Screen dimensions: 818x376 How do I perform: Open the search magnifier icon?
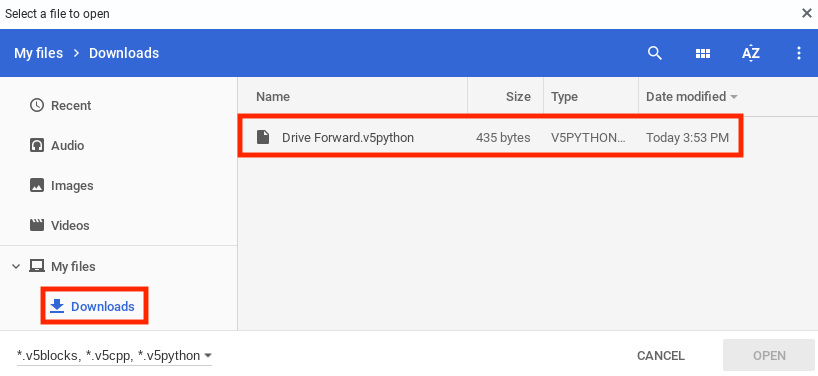(x=655, y=53)
